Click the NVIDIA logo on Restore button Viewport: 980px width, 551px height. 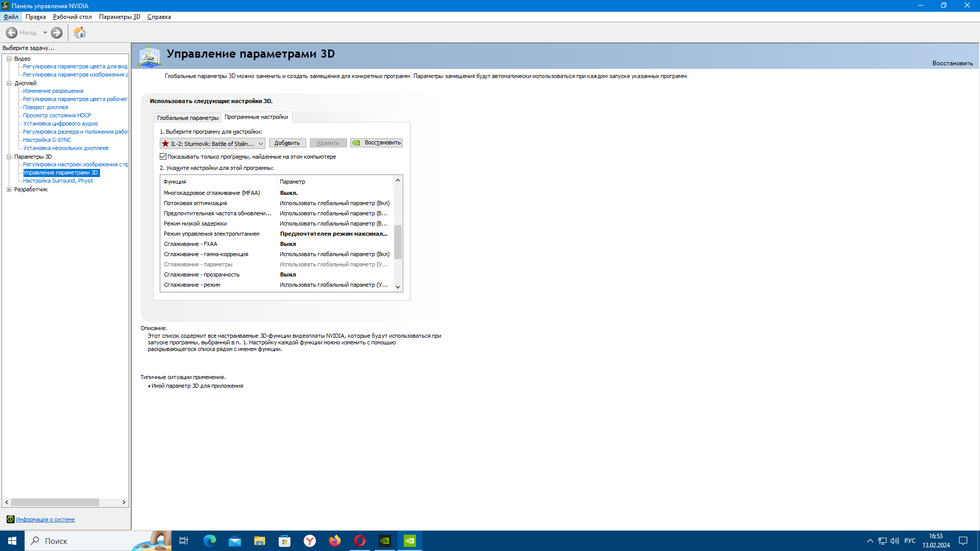coord(356,143)
